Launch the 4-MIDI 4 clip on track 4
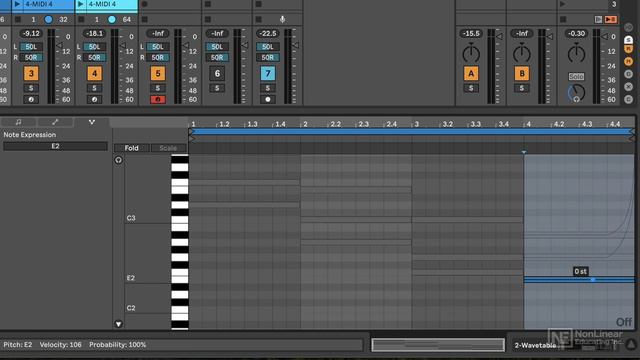Screen dimensions: 640x360 click(81, 4)
